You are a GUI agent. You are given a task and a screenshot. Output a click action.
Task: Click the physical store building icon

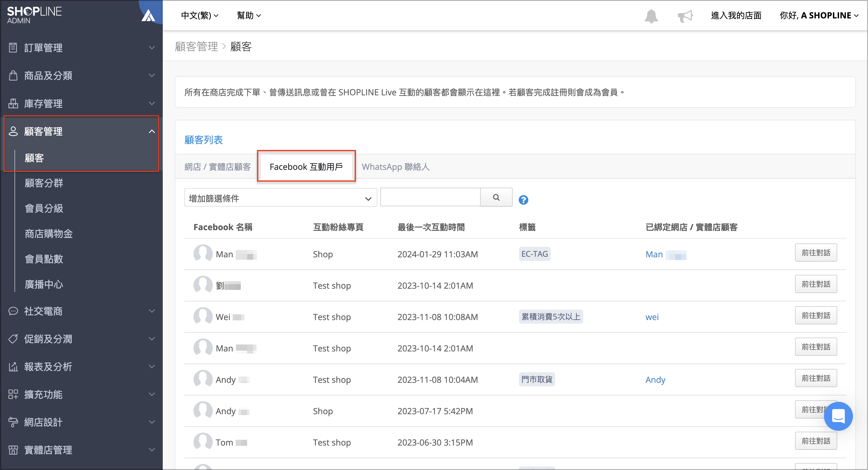tap(13, 450)
